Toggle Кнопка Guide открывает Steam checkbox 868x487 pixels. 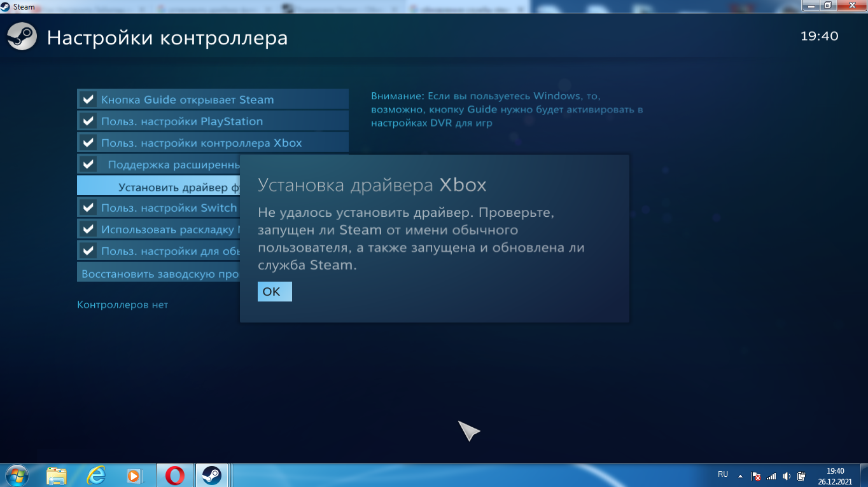[88, 99]
